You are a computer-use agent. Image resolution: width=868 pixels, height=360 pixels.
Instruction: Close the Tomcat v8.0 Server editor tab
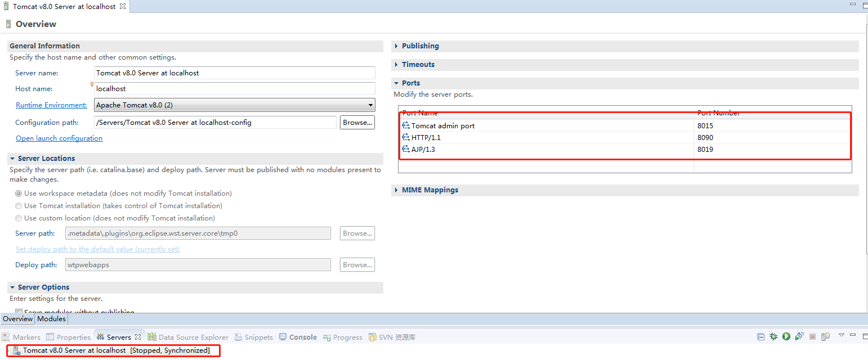[123, 7]
